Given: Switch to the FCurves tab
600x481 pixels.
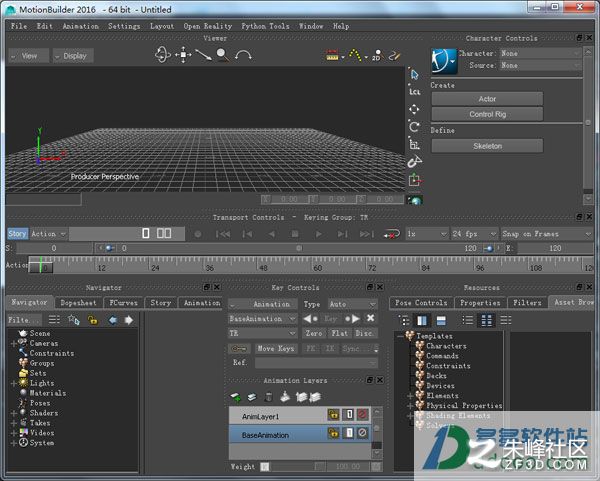Looking at the screenshot, I should click(123, 303).
